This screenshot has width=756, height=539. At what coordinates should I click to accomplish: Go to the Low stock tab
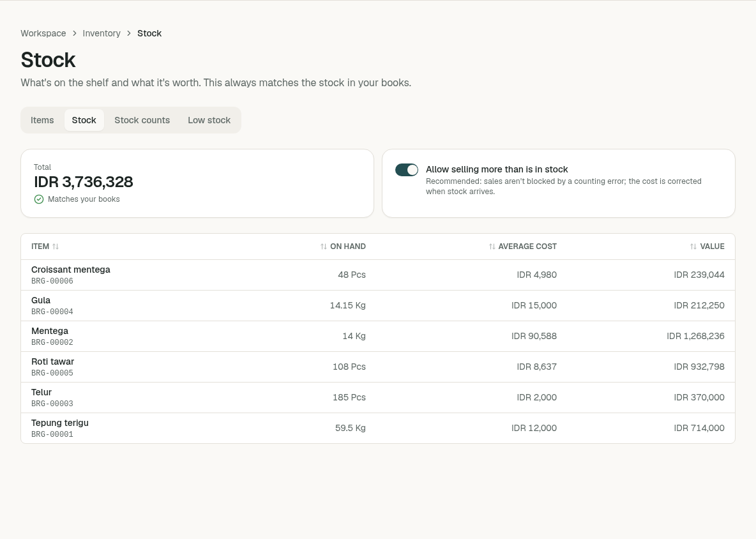click(209, 120)
